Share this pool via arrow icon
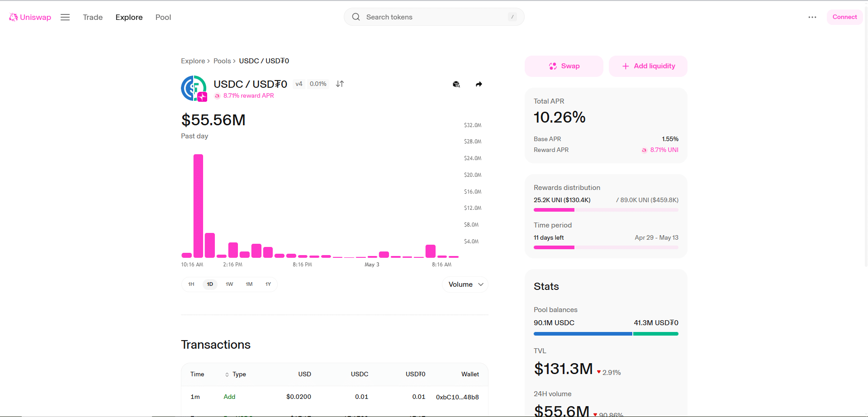Image resolution: width=868 pixels, height=417 pixels. [x=479, y=84]
